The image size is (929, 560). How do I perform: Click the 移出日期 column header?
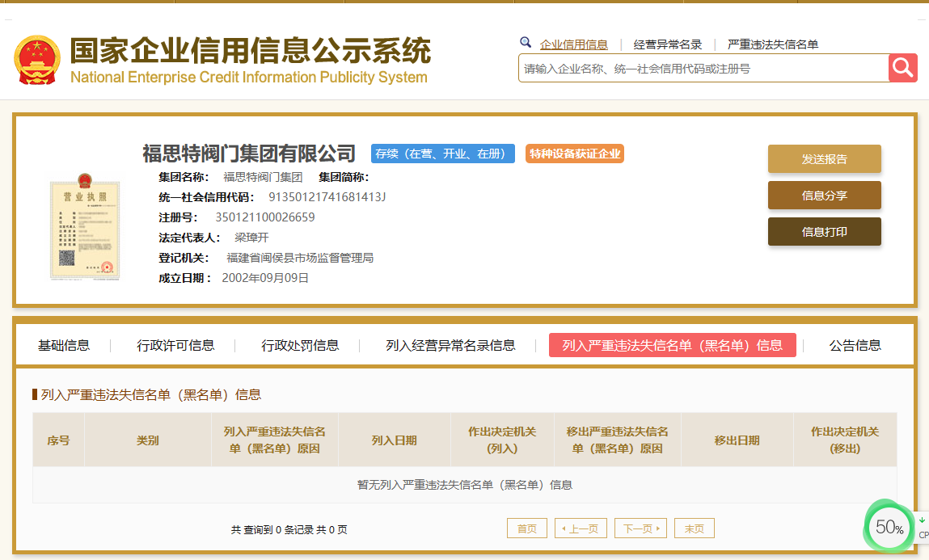tap(737, 440)
